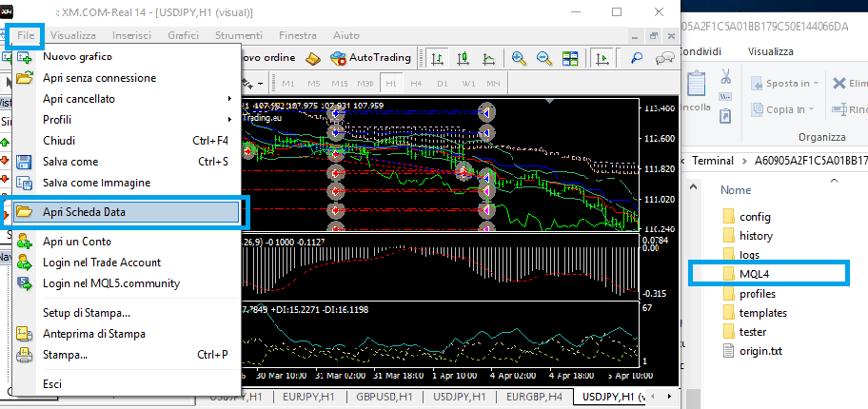Choose Nuovo grafico from File menu

[x=127, y=56]
